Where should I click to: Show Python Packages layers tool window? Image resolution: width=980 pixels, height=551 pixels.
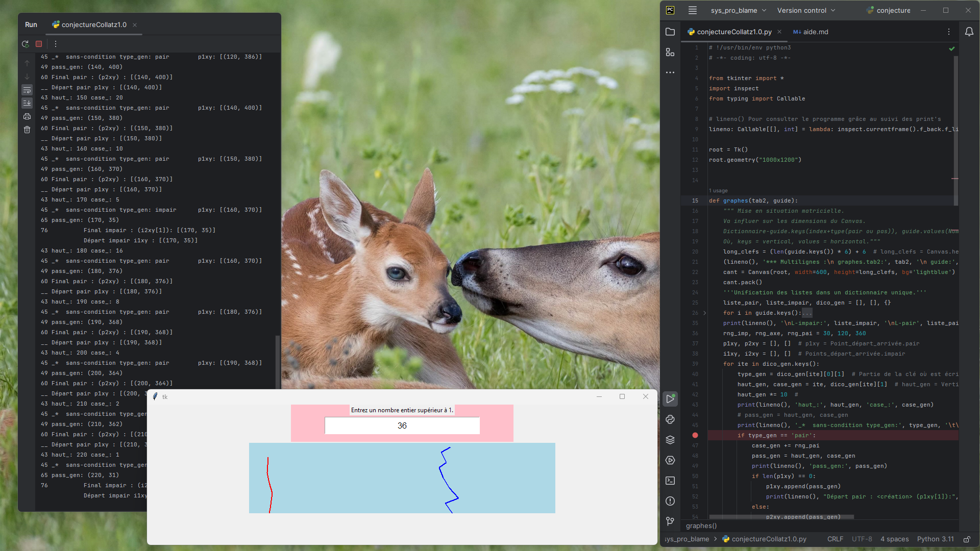pyautogui.click(x=670, y=440)
